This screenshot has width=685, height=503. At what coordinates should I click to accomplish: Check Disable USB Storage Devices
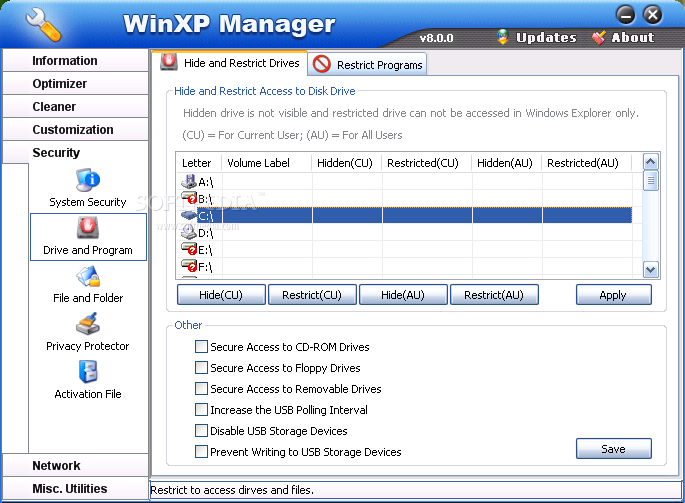point(201,431)
